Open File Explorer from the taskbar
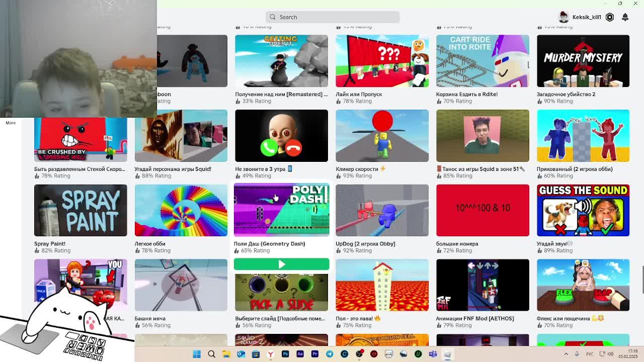Image resolution: width=644 pixels, height=362 pixels. [226, 354]
